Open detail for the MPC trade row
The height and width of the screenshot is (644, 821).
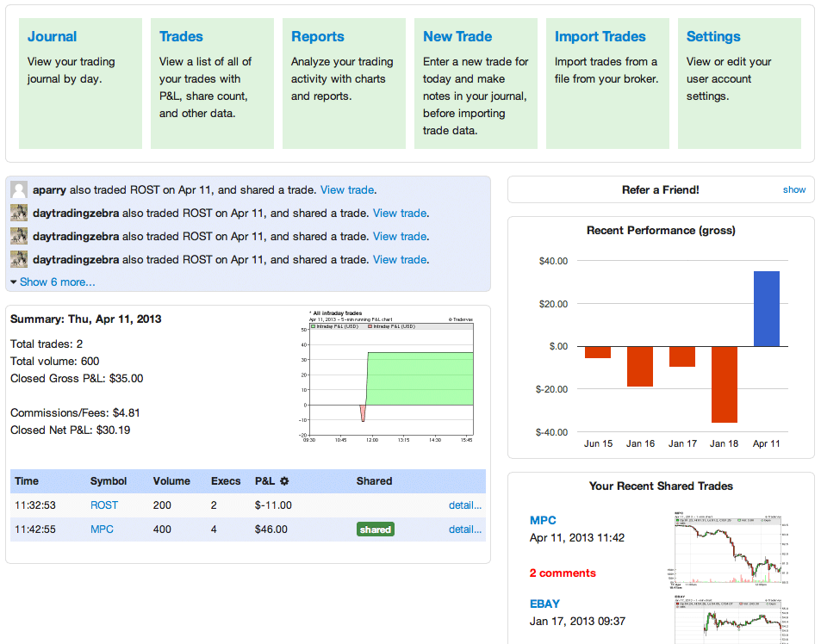click(x=465, y=529)
